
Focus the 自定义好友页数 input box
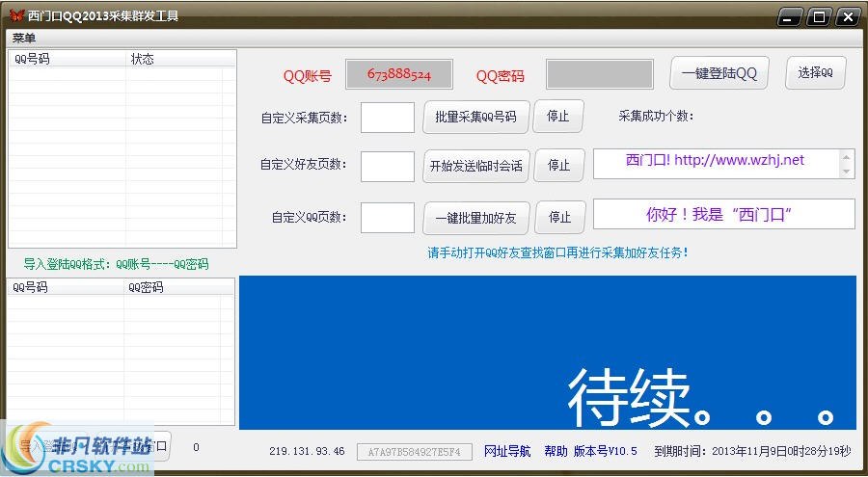[x=388, y=167]
